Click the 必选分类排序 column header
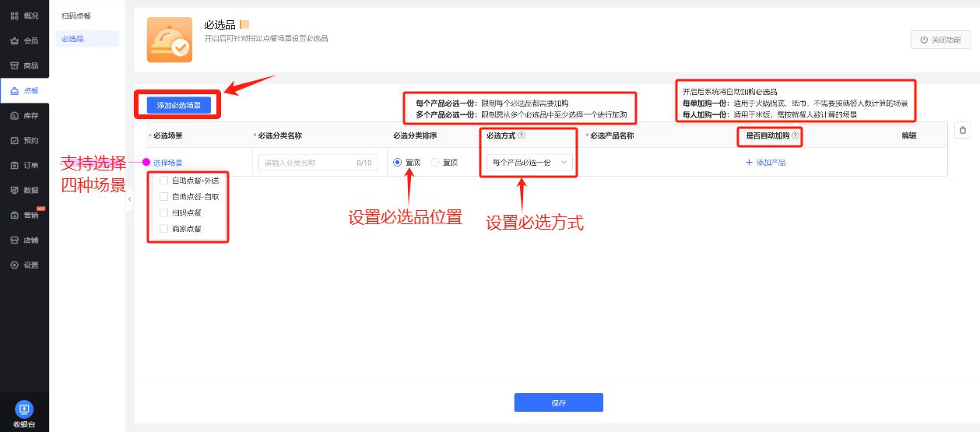Viewport: 980px width, 432px height. [x=415, y=135]
